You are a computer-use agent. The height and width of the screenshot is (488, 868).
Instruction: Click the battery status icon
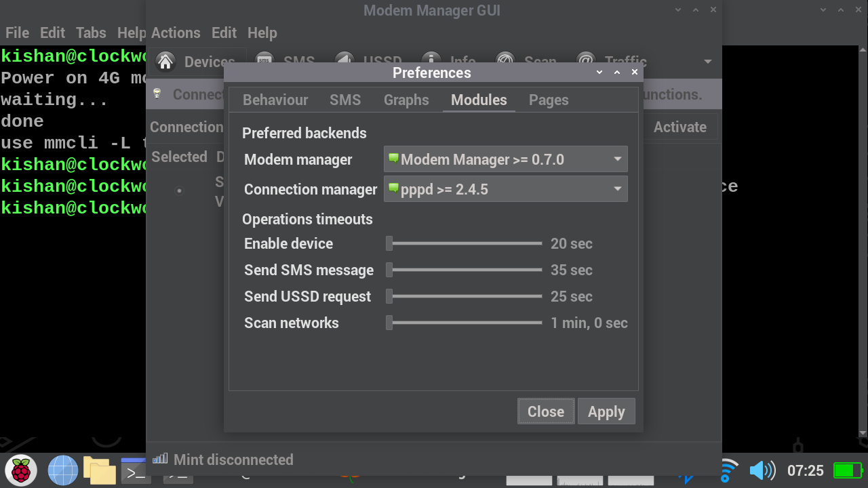[847, 470]
